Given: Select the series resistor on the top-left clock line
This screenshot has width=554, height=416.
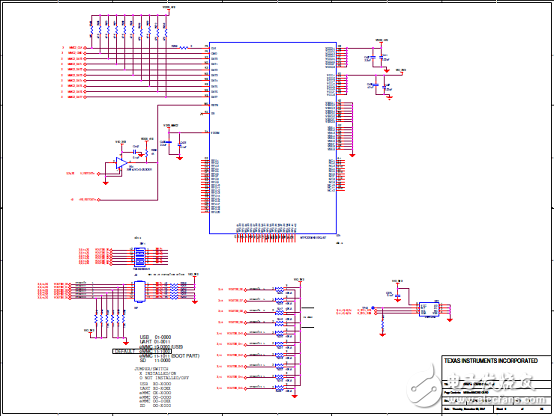Looking at the screenshot, I should (x=184, y=47).
